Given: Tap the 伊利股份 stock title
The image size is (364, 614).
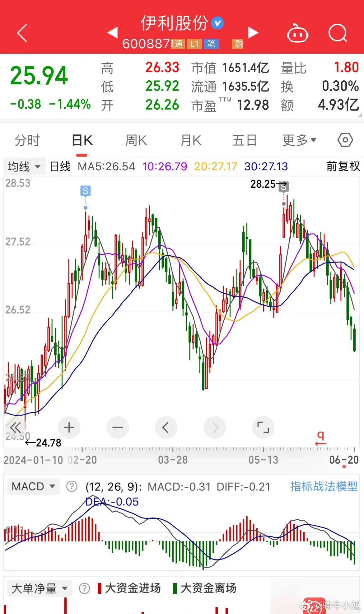Looking at the screenshot, I should [x=174, y=23].
